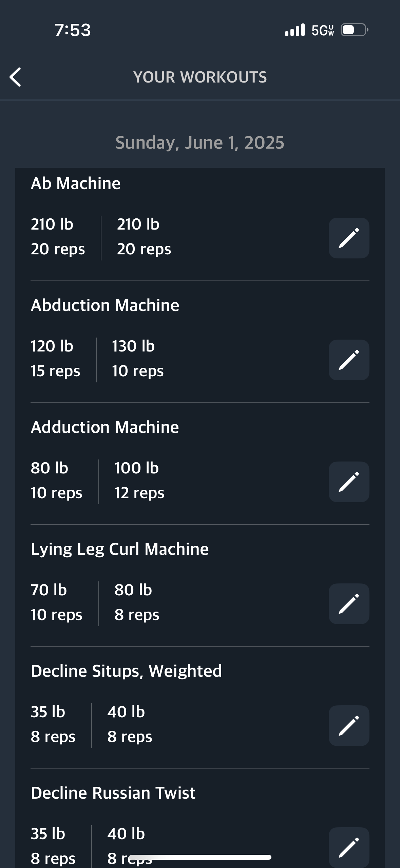Screen dimensions: 400x868
Task: Edit the Ab Machine workout entry
Action: click(349, 238)
